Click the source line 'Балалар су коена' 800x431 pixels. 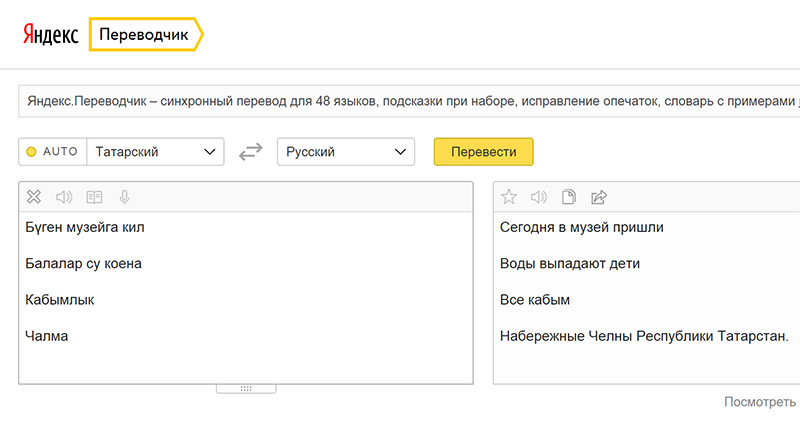coord(83,264)
